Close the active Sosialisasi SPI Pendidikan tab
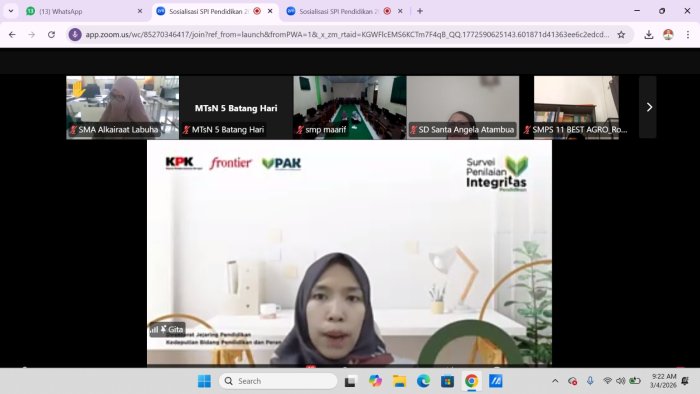 (270, 11)
